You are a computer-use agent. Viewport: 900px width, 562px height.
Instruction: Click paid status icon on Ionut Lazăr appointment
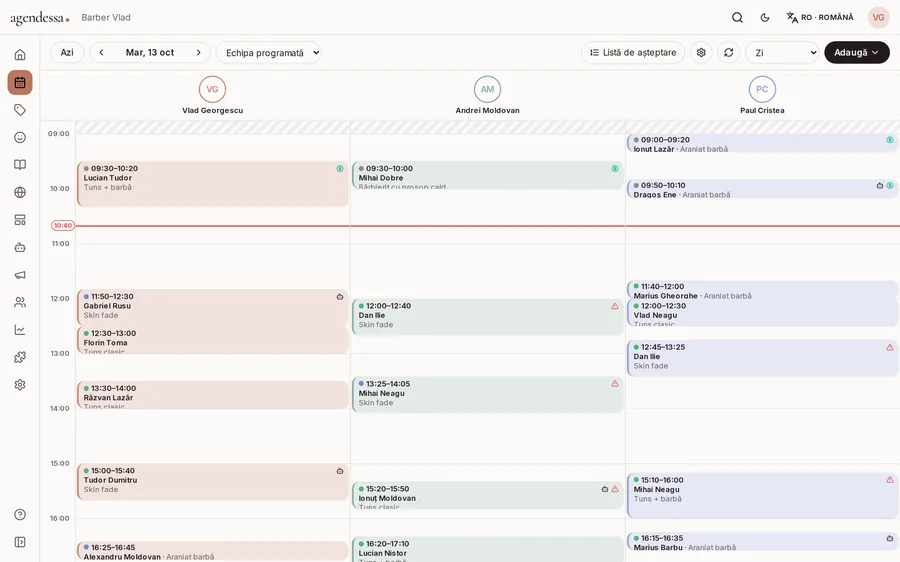pyautogui.click(x=890, y=139)
